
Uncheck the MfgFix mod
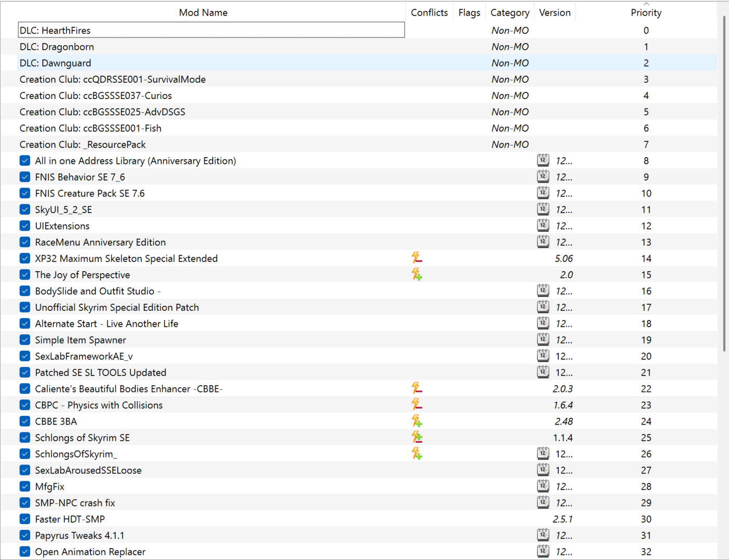coord(25,486)
